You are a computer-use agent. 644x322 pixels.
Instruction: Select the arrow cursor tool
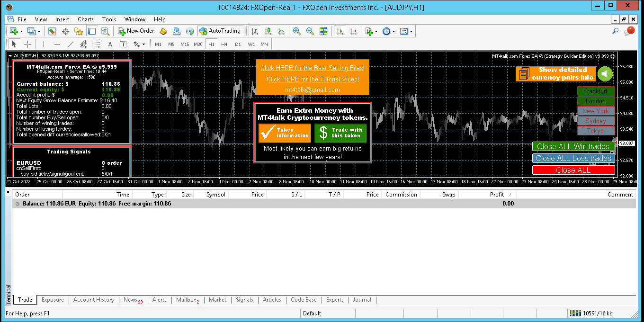14,44
